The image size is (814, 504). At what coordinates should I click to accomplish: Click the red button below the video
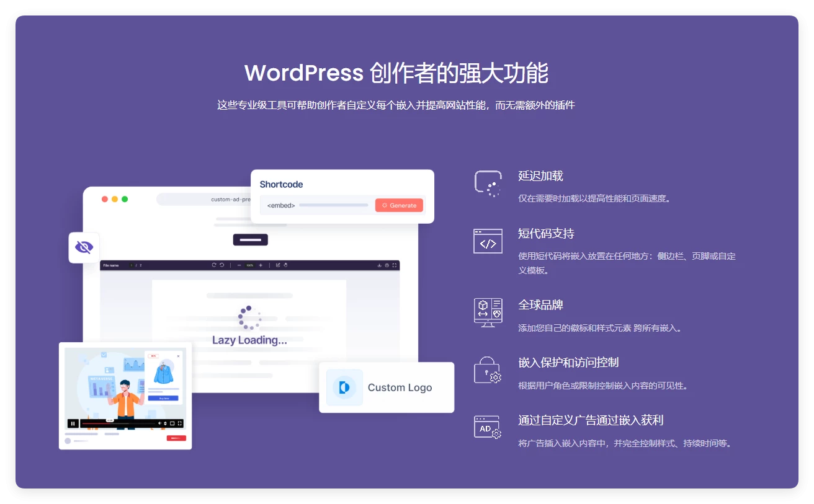pyautogui.click(x=176, y=438)
